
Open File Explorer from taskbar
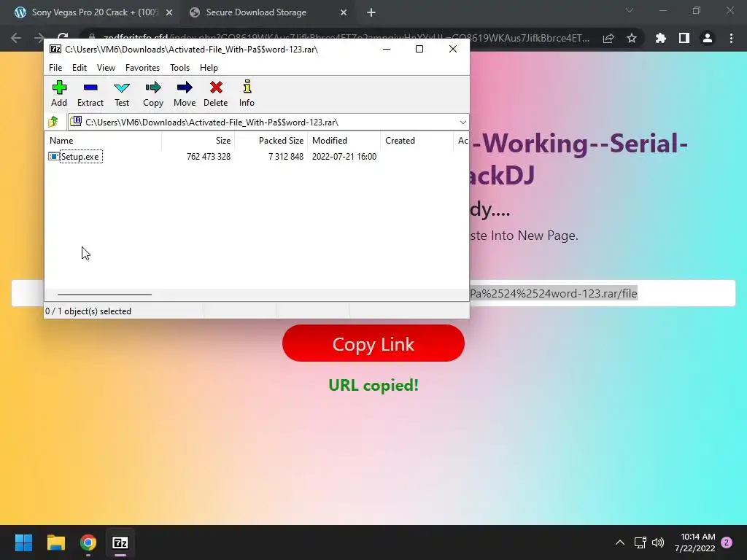coord(55,542)
